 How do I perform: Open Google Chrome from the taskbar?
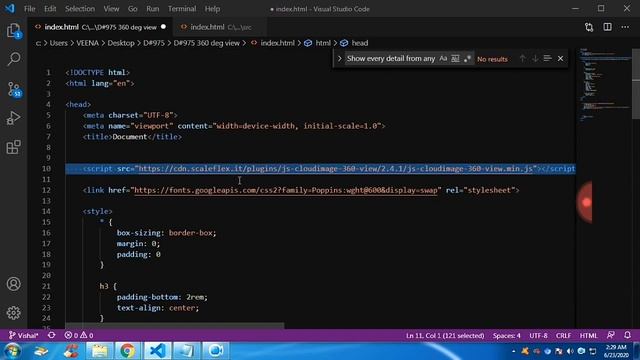(x=127, y=351)
